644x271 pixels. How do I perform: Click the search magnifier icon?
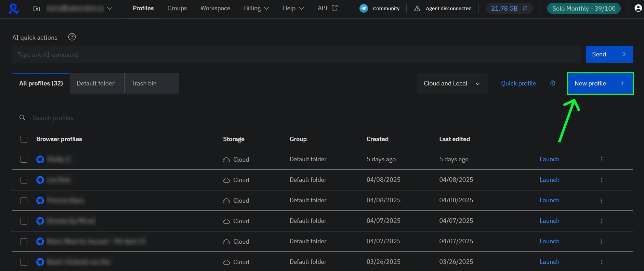22,118
